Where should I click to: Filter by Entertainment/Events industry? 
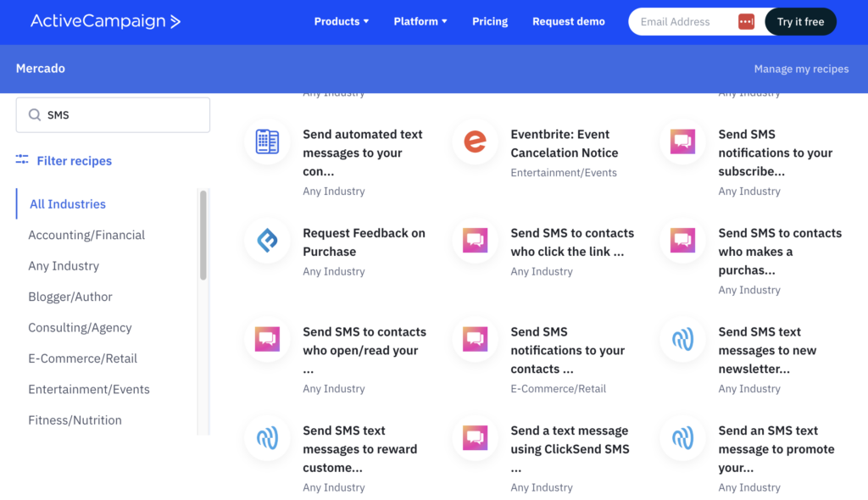(89, 389)
